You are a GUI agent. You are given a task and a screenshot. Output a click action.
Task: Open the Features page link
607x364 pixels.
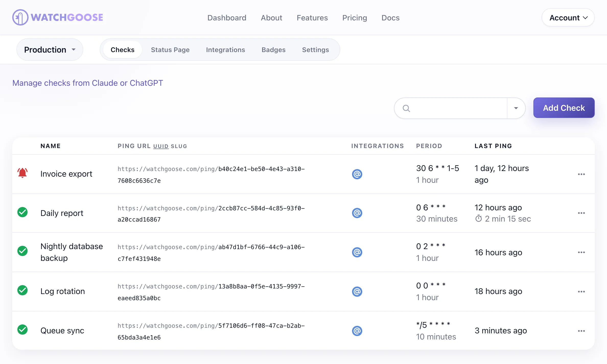tap(312, 18)
